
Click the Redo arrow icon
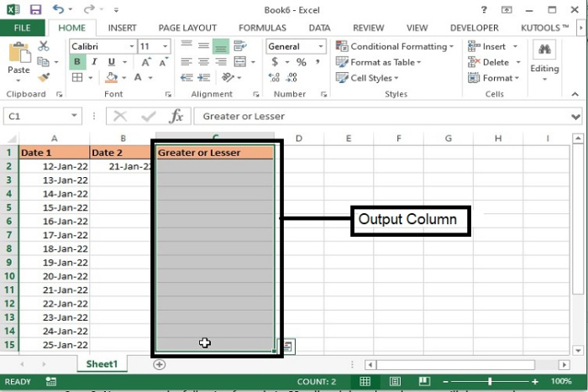[x=89, y=9]
